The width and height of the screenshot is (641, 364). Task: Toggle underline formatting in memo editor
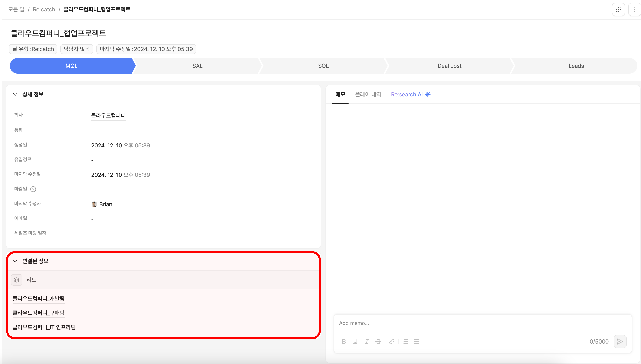point(355,342)
